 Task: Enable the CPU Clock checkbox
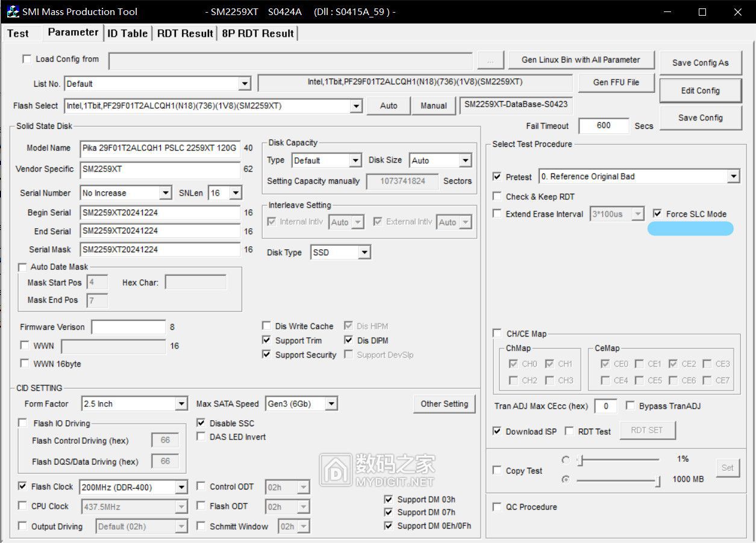click(x=22, y=506)
